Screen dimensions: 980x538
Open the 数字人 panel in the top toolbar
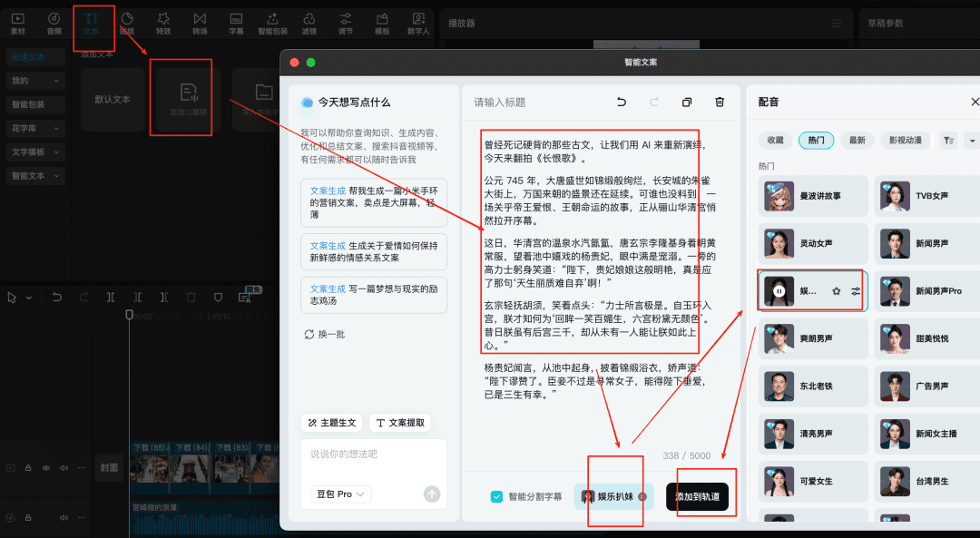click(x=418, y=23)
